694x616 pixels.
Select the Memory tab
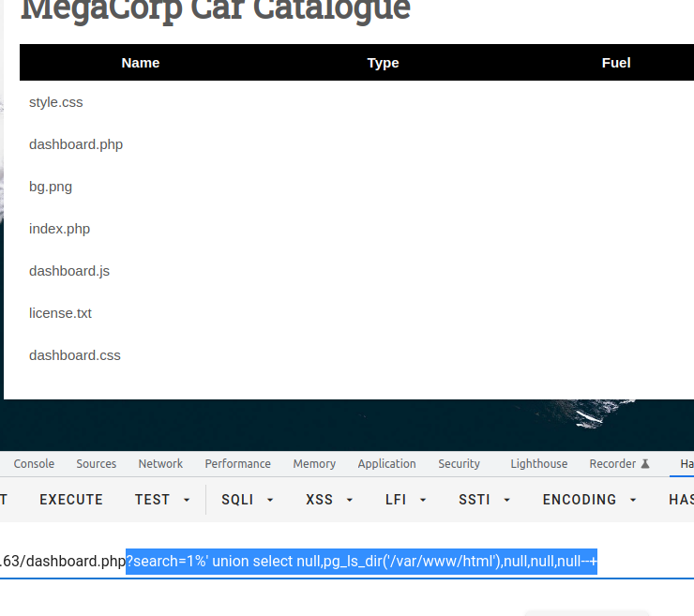coord(314,464)
